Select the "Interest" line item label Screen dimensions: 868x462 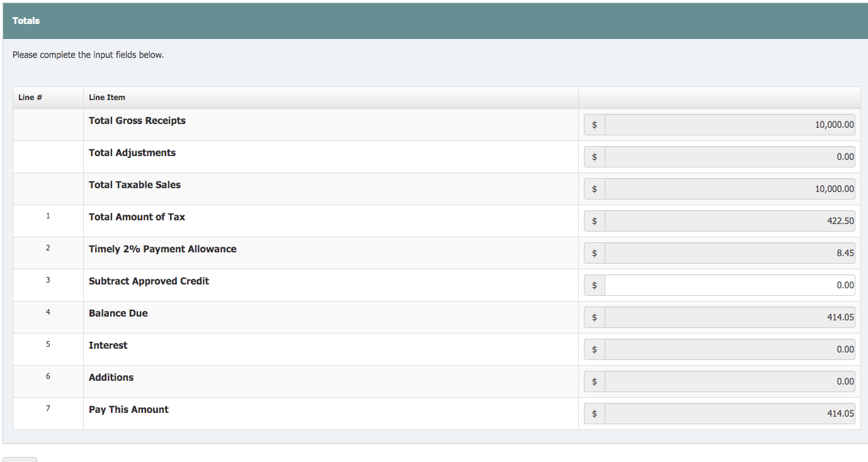108,346
